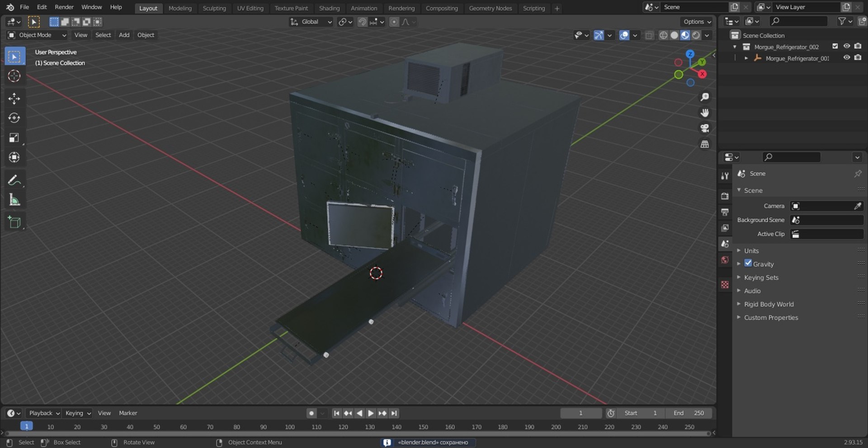Toggle proportional editing
Image resolution: width=868 pixels, height=448 pixels.
click(x=394, y=22)
